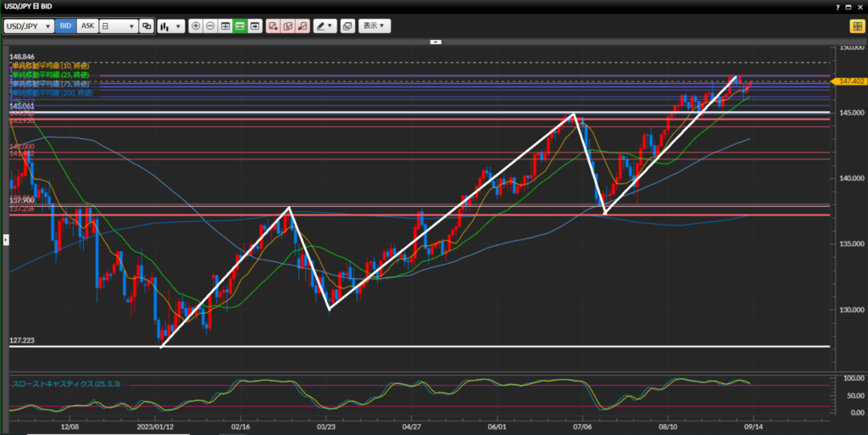Switch price display to BID
This screenshot has width=868, height=435.
pos(66,26)
